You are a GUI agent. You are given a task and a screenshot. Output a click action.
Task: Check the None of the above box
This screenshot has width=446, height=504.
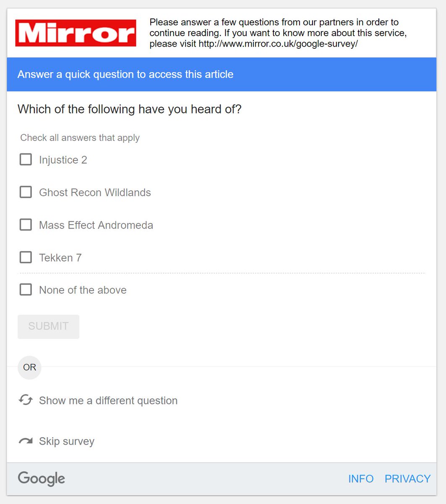point(26,290)
